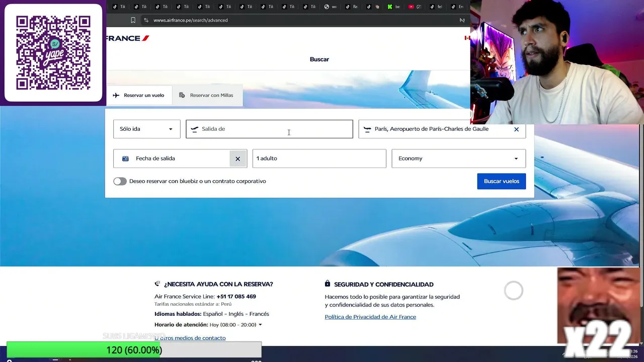
Task: Click the icon at the address bar's right end
Action: pyautogui.click(x=462, y=20)
